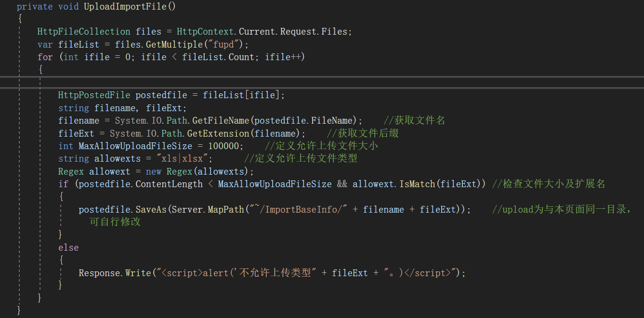Click the 'new' keyword before Regex
Image resolution: width=644 pixels, height=318 pixels.
pos(154,171)
